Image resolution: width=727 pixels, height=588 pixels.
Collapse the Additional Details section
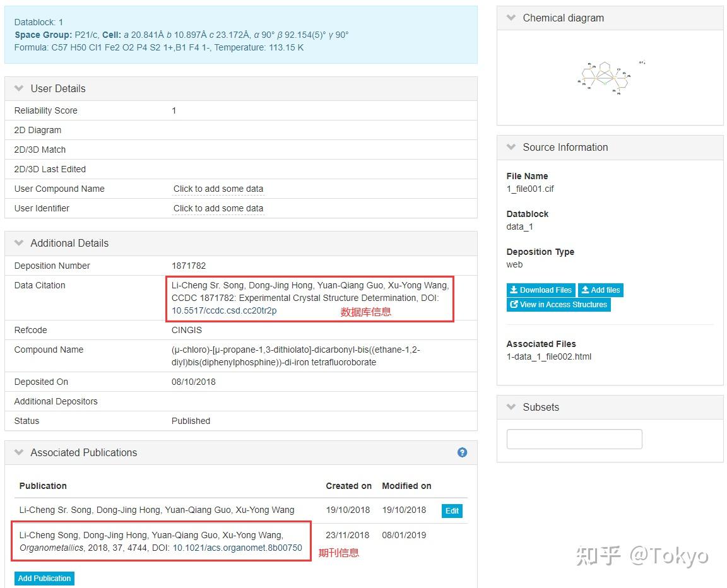(x=19, y=243)
